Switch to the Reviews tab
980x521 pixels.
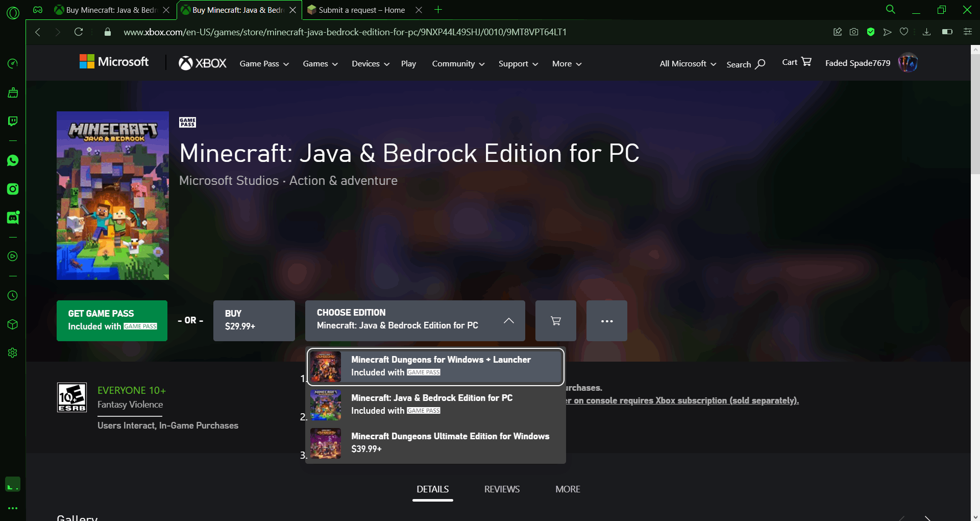(502, 489)
